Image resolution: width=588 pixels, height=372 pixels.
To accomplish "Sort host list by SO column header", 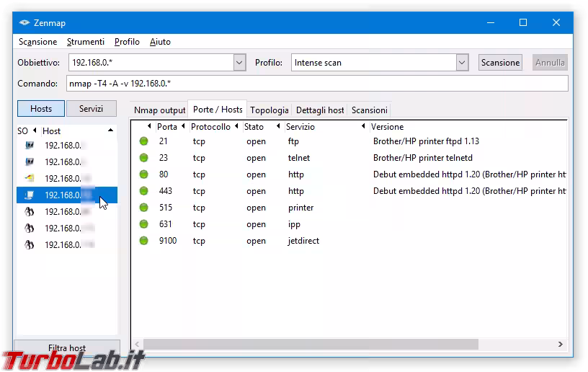I will tap(22, 131).
